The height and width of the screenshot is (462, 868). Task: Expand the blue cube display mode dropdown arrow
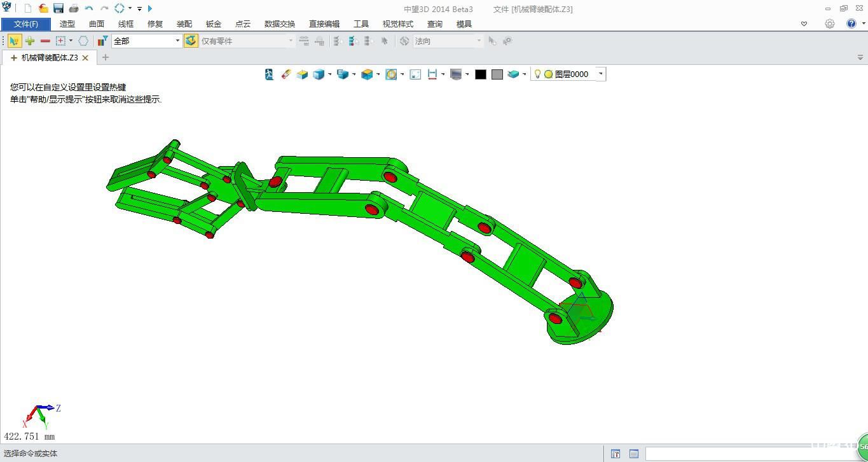(329, 74)
